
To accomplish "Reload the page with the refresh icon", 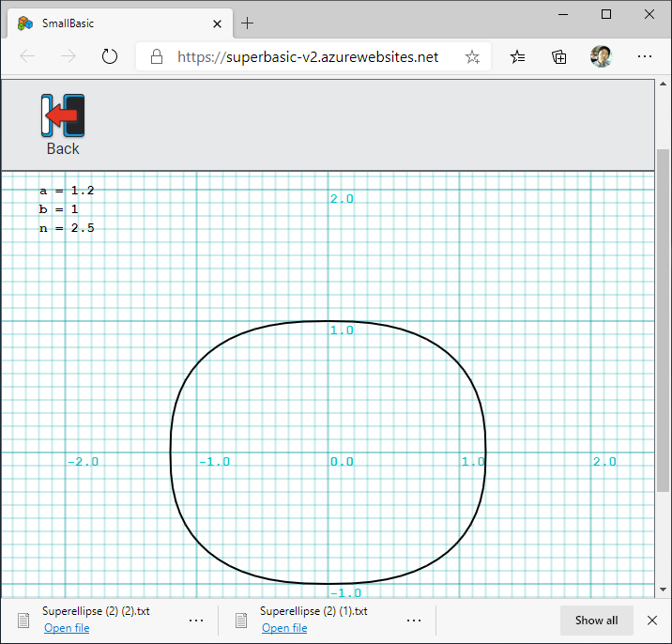I will tap(109, 56).
